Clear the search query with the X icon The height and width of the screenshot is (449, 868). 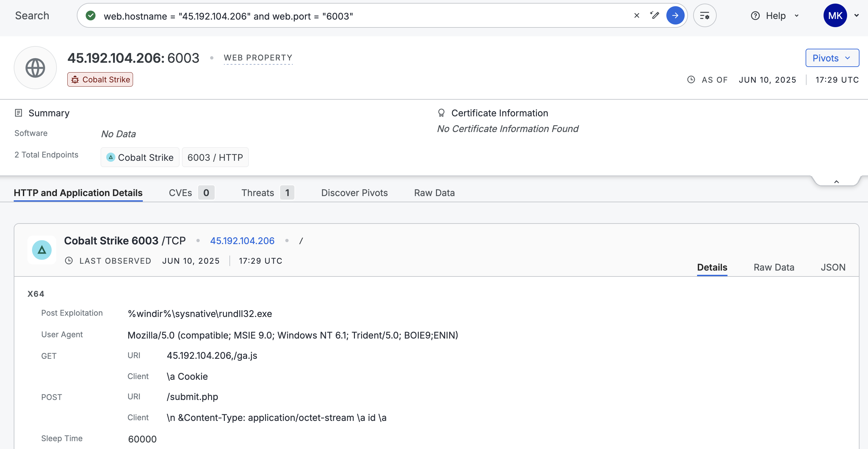[x=637, y=15]
